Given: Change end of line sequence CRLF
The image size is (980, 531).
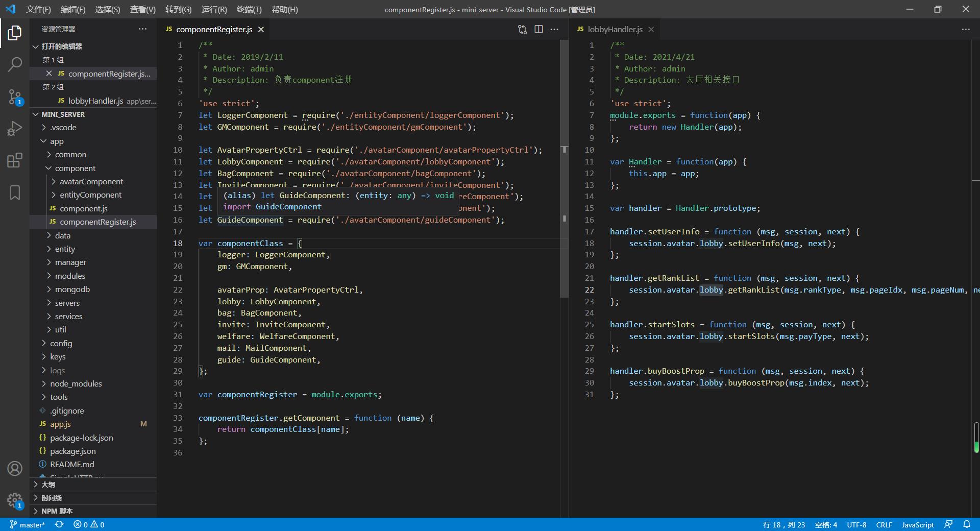Looking at the screenshot, I should pos(884,524).
